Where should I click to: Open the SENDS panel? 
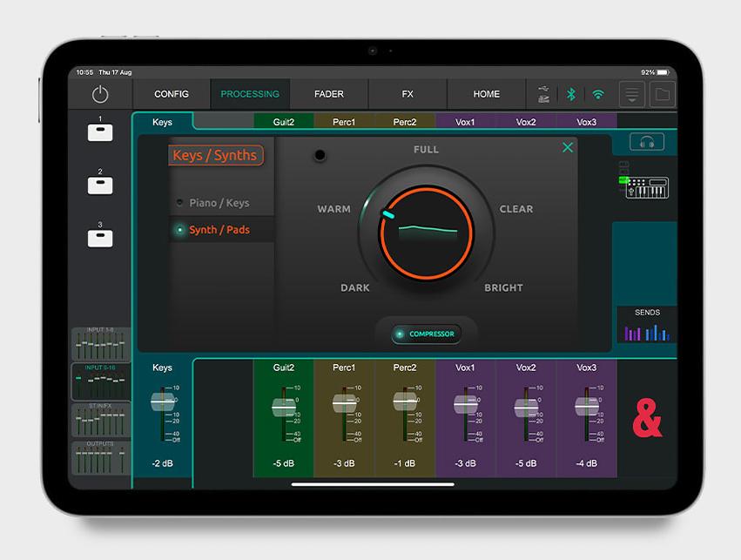647,325
